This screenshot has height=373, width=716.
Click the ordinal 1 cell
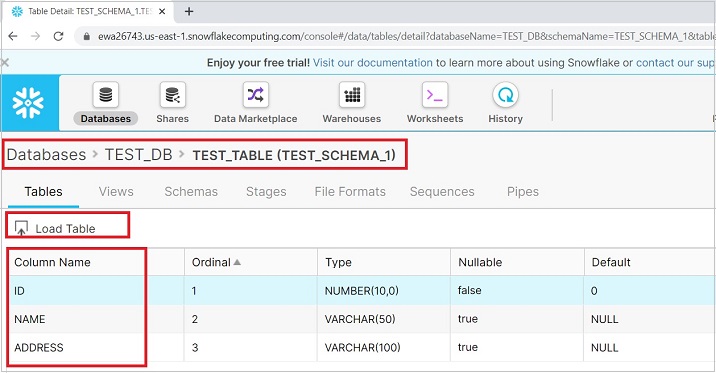(x=194, y=291)
